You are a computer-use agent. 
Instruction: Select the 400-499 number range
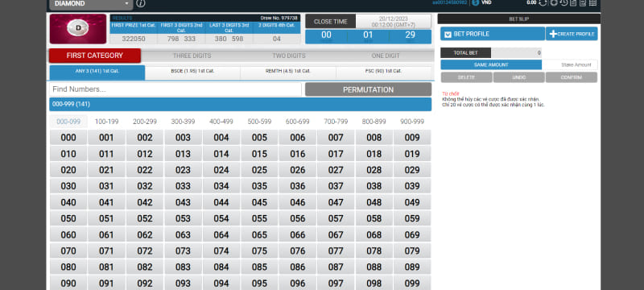[221, 122]
